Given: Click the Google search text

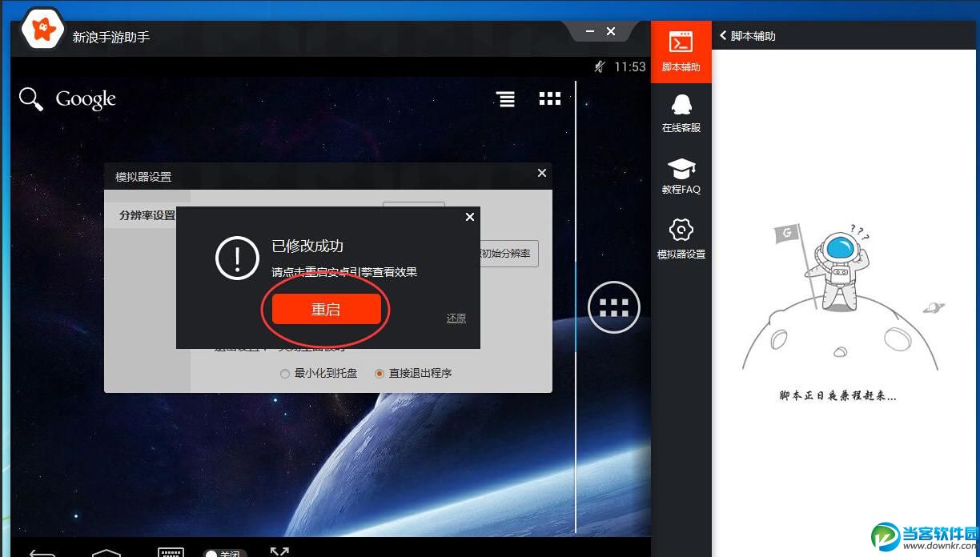Looking at the screenshot, I should click(86, 100).
